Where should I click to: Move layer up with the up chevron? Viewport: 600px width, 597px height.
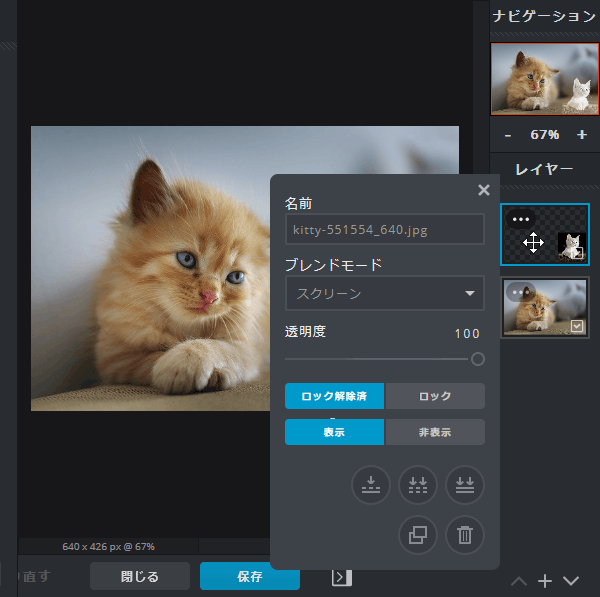pos(519,581)
